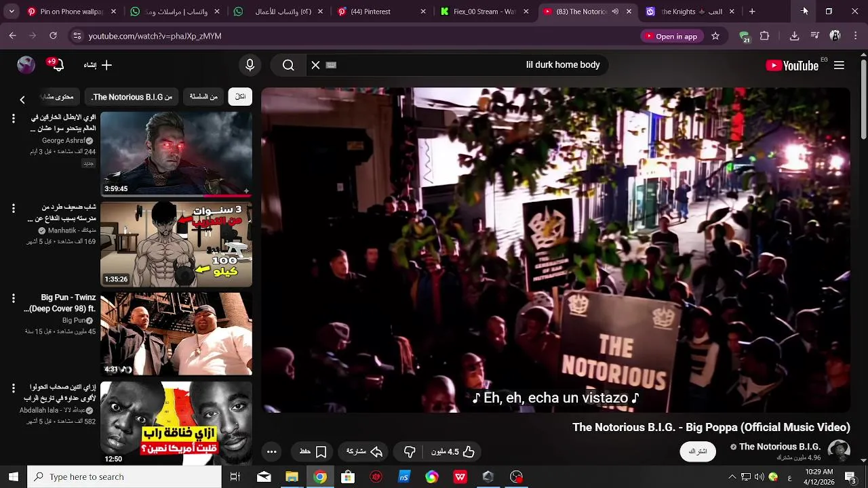Reload the current page
The height and width of the screenshot is (488, 868).
[53, 36]
